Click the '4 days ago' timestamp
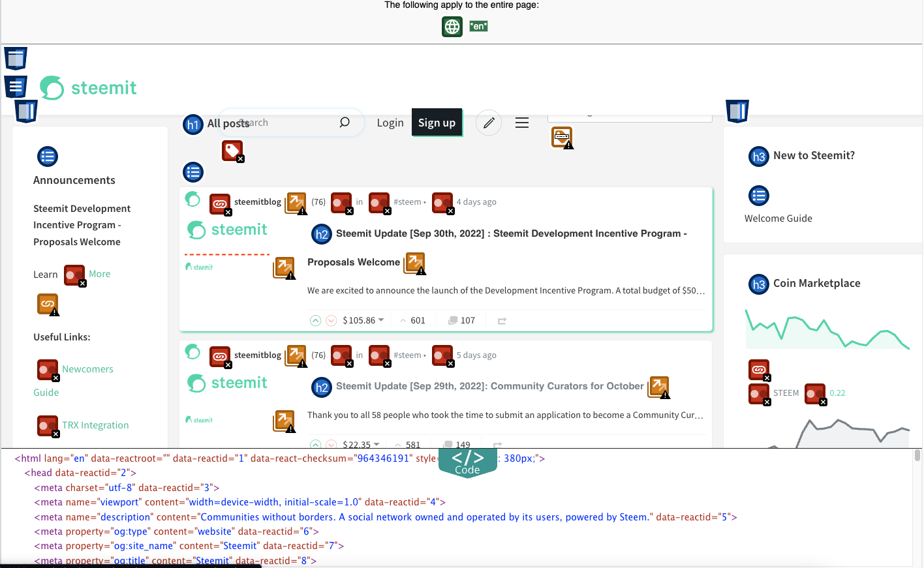The image size is (924, 568). tap(476, 202)
